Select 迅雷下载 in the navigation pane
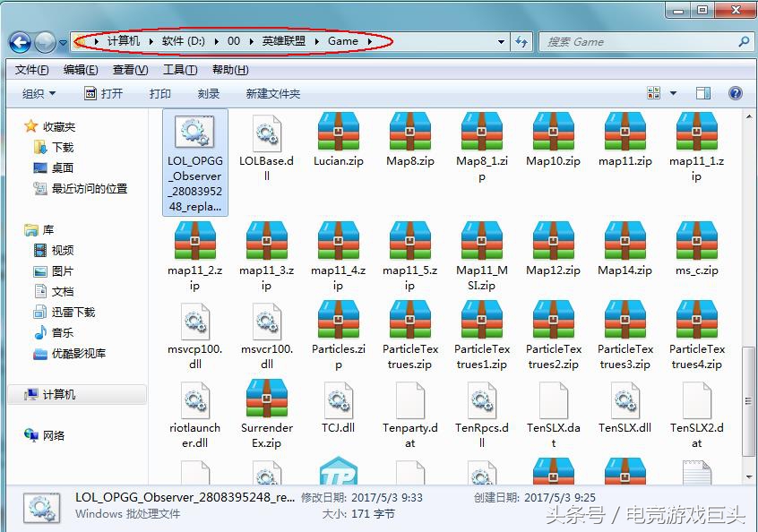 pos(73,312)
